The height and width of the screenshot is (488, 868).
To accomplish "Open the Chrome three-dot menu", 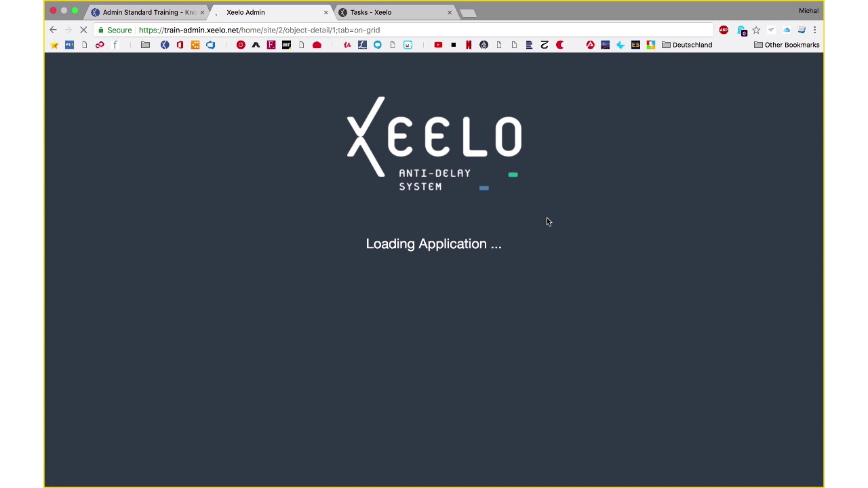I will point(814,30).
